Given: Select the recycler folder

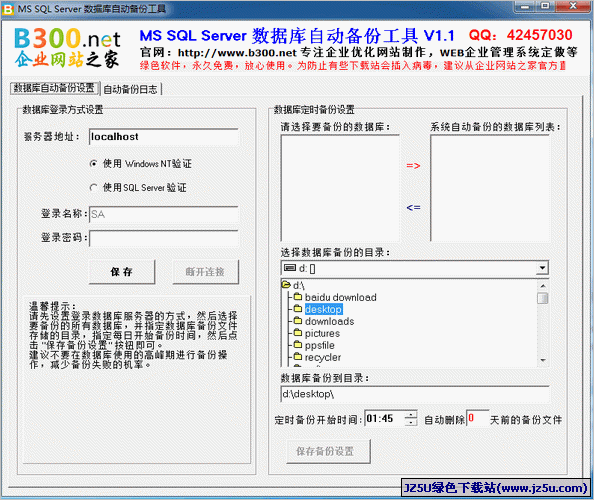Looking at the screenshot, I should click(323, 357).
